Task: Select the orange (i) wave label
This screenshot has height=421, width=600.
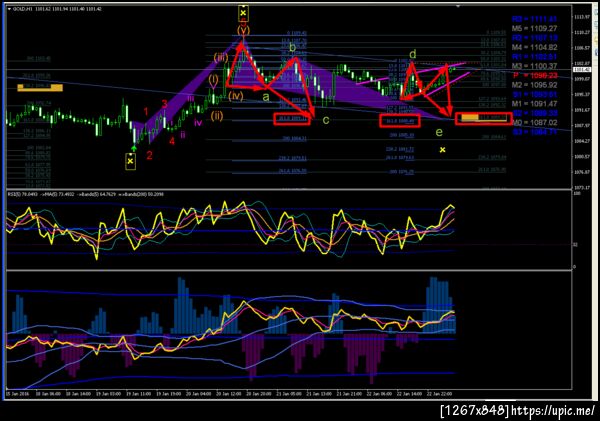Action: click(x=214, y=80)
